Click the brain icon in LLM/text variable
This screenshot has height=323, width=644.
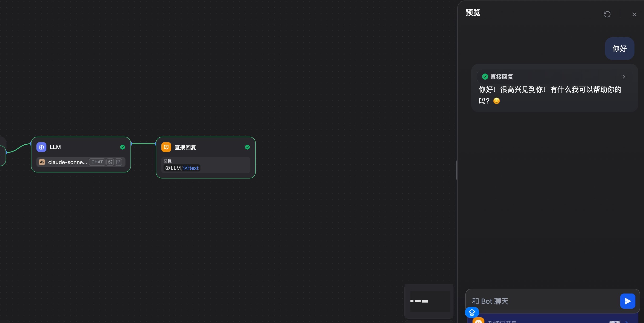[x=167, y=168]
